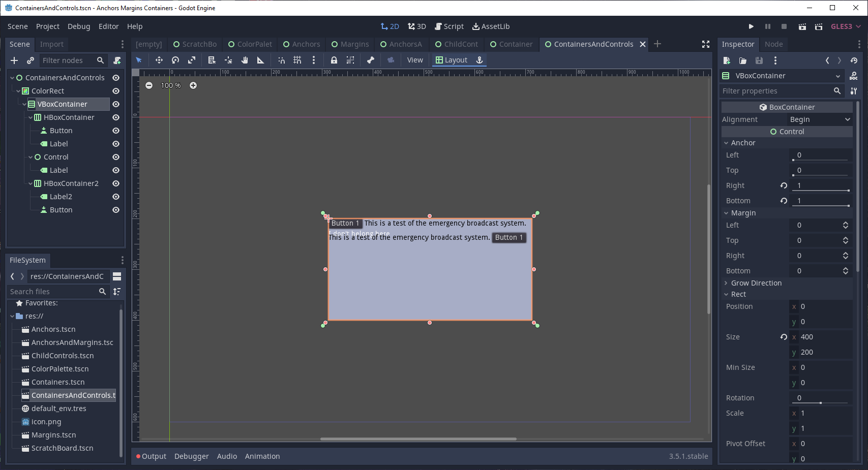Open the Alignment dropdown in the Inspector
Image resolution: width=868 pixels, height=470 pixels.
click(819, 119)
